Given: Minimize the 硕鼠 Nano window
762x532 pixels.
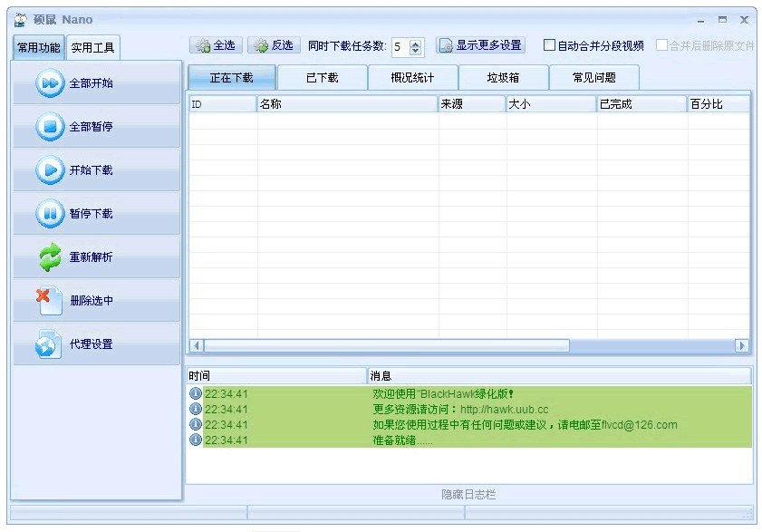Looking at the screenshot, I should point(700,20).
